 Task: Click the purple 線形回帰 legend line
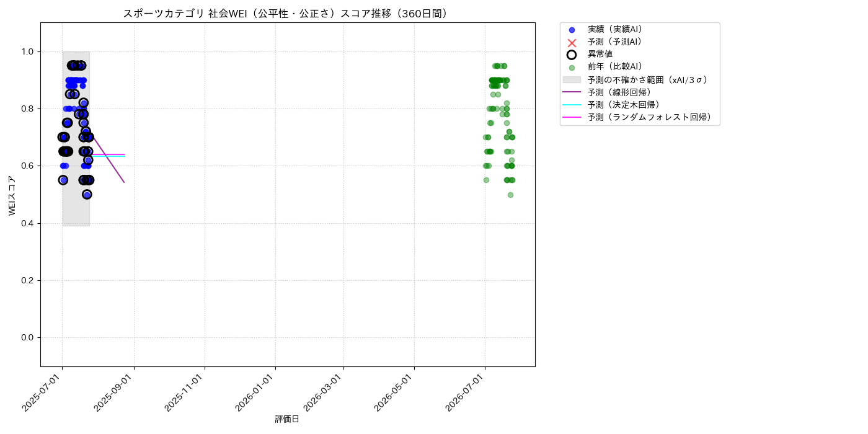pyautogui.click(x=572, y=92)
